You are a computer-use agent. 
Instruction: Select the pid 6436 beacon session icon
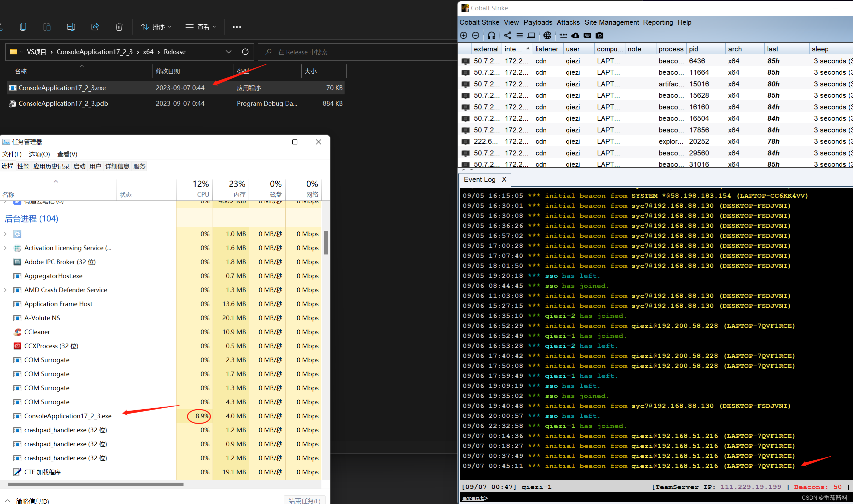coord(466,61)
